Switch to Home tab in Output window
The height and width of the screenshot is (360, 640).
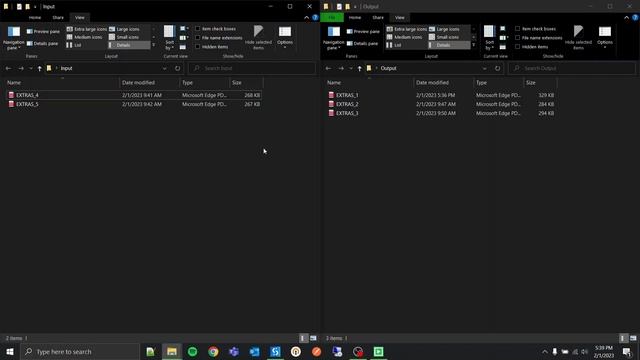355,18
